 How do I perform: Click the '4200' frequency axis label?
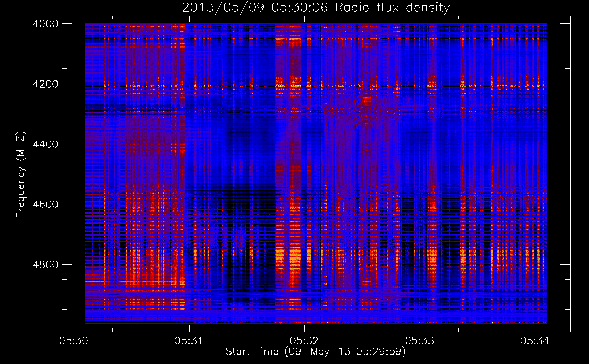click(46, 84)
